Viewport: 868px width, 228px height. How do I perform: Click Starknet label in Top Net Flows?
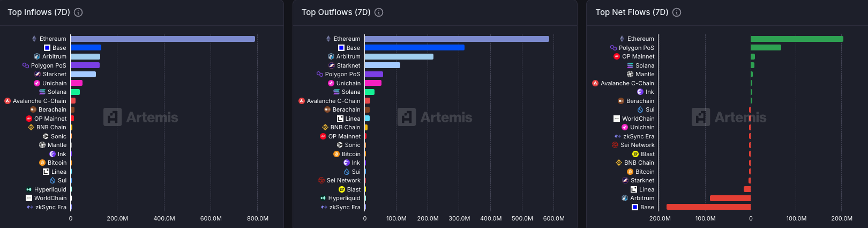tap(642, 180)
